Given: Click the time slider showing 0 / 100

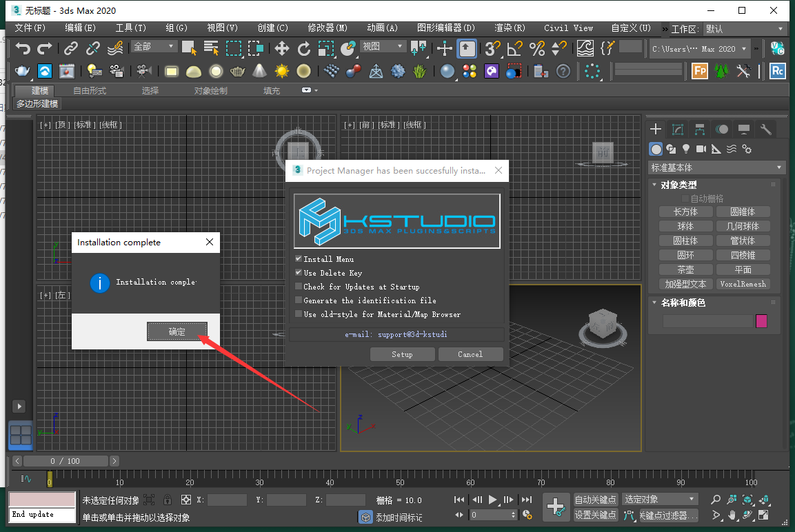Looking at the screenshot, I should tap(66, 461).
